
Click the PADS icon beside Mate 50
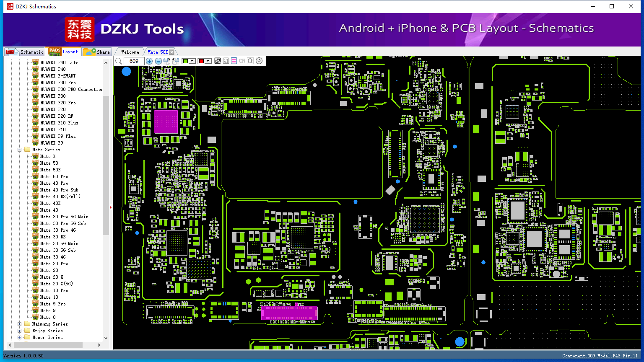coord(35,163)
